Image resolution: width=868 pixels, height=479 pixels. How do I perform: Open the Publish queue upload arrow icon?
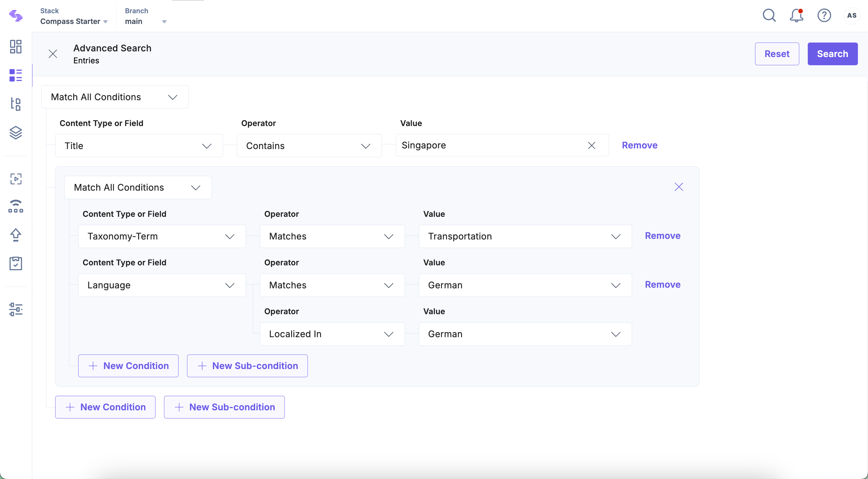tap(16, 235)
